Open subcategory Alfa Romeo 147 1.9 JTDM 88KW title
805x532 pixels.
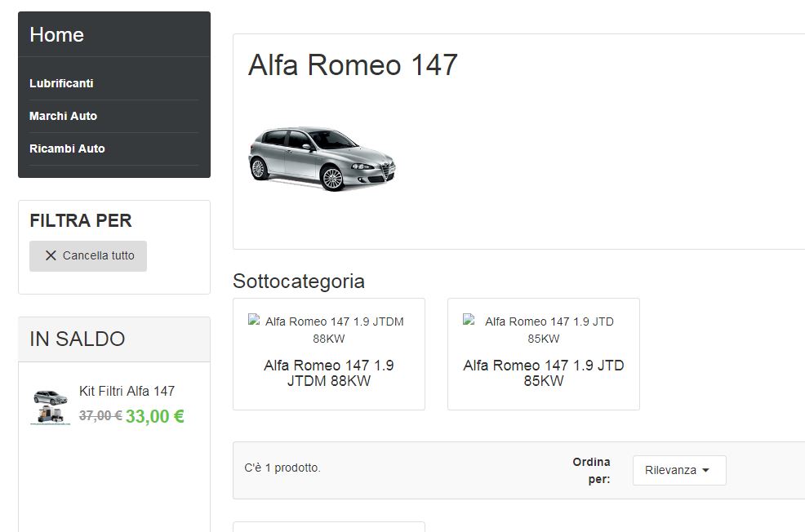coord(328,373)
